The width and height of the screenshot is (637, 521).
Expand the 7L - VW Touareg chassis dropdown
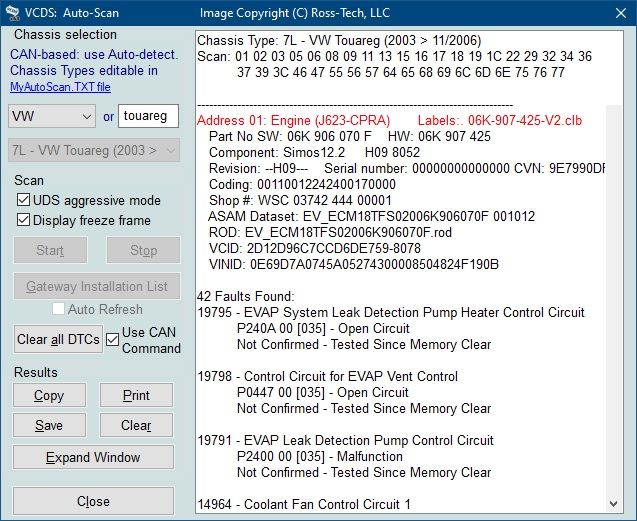(94, 150)
